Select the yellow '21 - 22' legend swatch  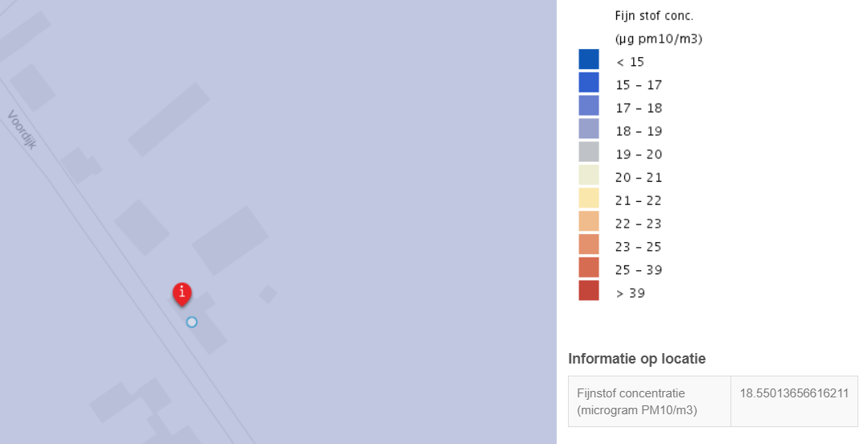click(x=588, y=198)
